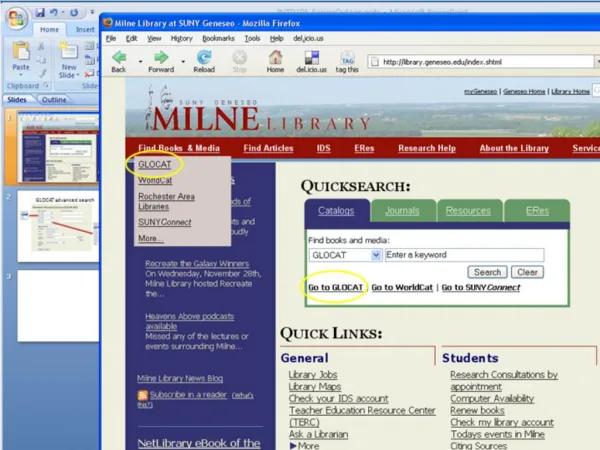Expand More under General quick links
This screenshot has width=600, height=450.
tap(305, 445)
